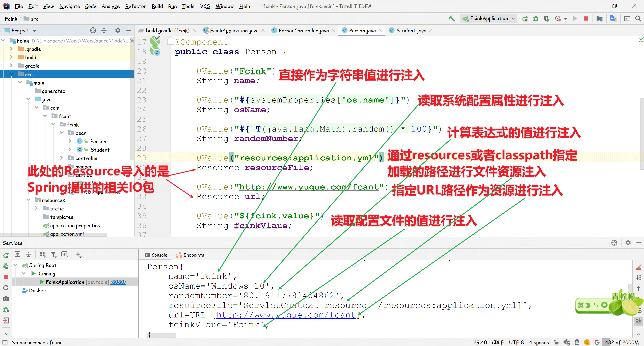Click memory indicator 432 of 2000M
Image resolution: width=644 pixels, height=346 pixels.
[622, 342]
